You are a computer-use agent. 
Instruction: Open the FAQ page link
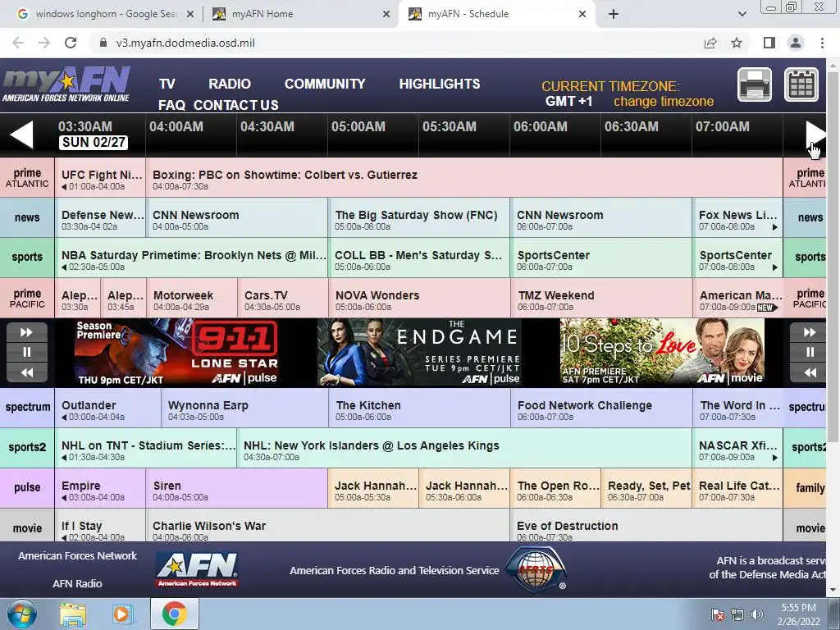171,105
